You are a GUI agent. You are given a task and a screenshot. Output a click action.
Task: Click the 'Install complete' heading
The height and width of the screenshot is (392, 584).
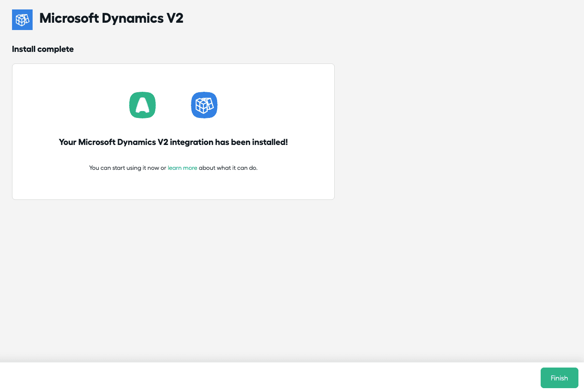click(x=43, y=49)
